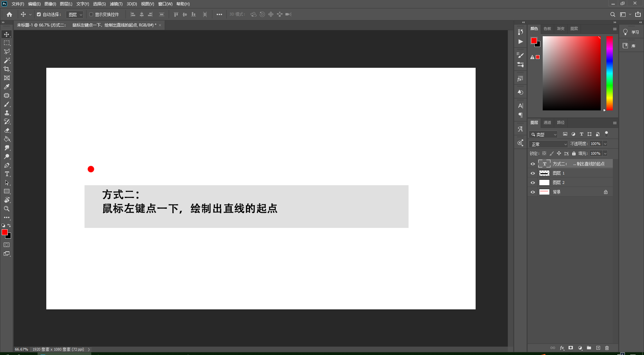Select the Pen tool
644x355 pixels.
[x=7, y=165]
